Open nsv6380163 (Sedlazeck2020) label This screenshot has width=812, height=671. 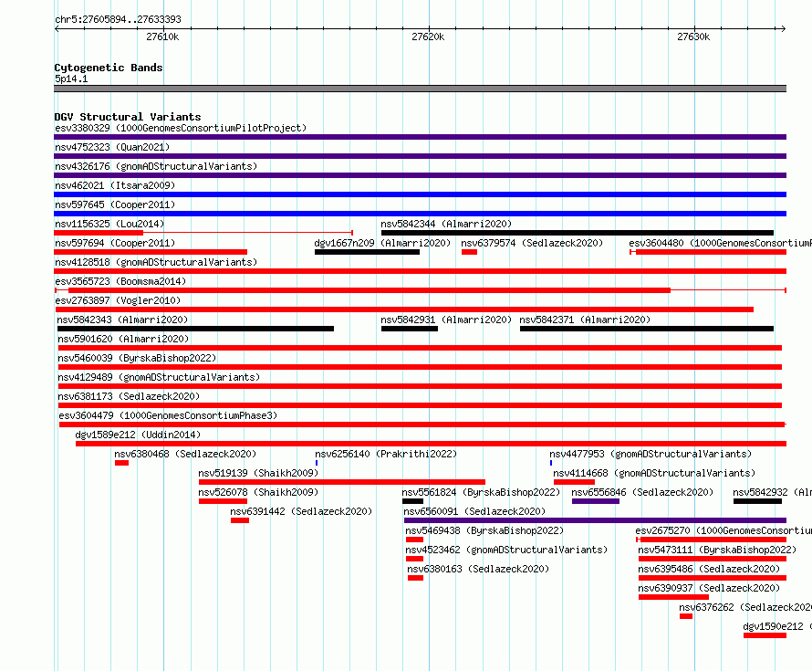477,569
